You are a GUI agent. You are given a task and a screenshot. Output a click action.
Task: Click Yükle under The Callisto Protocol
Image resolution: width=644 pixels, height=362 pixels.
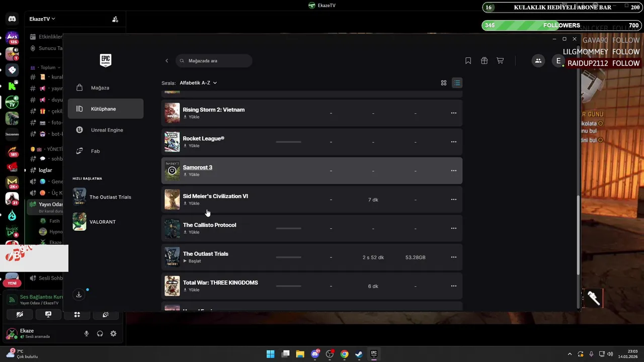[x=192, y=232]
